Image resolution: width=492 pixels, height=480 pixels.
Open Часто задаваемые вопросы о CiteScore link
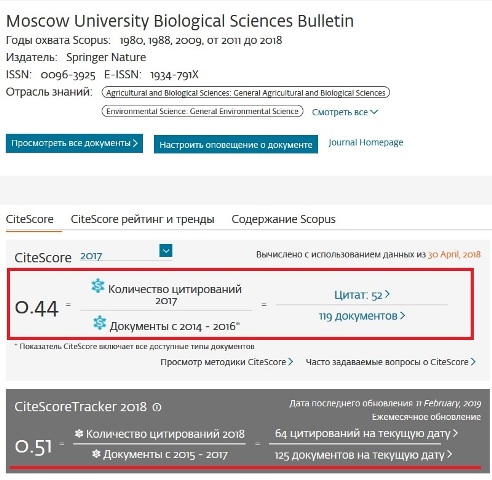391,362
